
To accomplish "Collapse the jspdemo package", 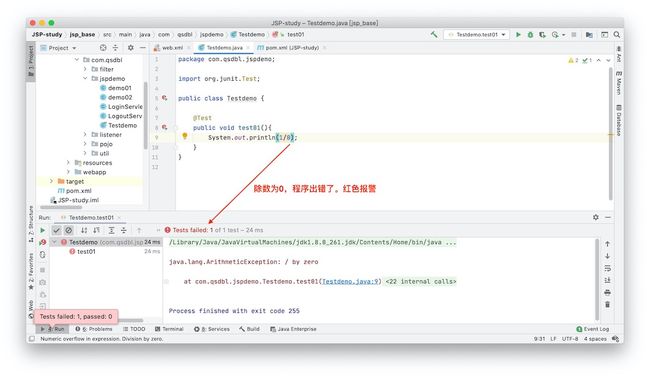I will tap(85, 78).
